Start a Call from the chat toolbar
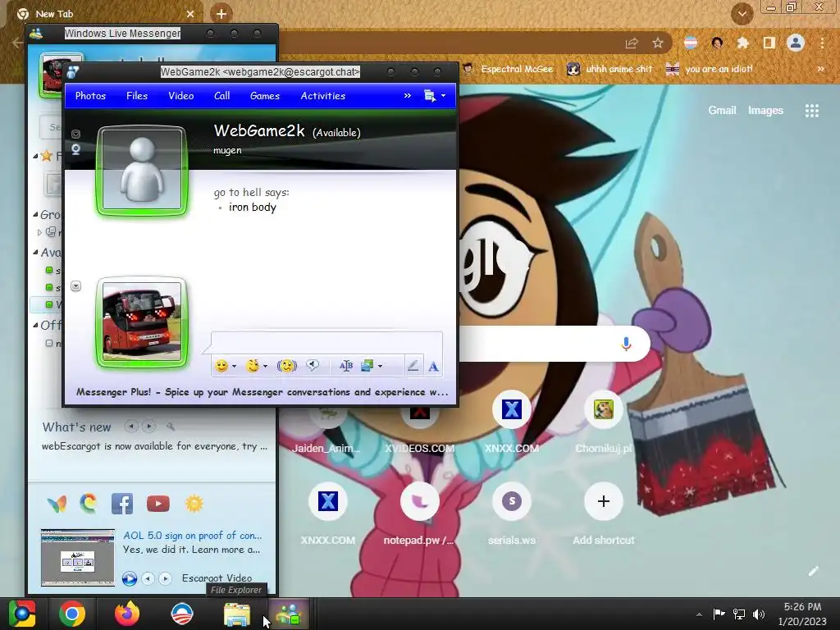 [221, 96]
